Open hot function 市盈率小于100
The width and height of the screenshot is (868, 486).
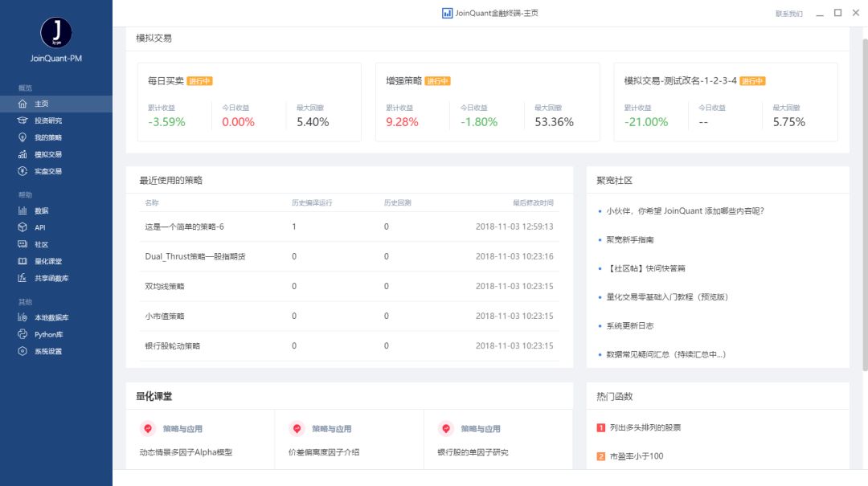tap(637, 456)
